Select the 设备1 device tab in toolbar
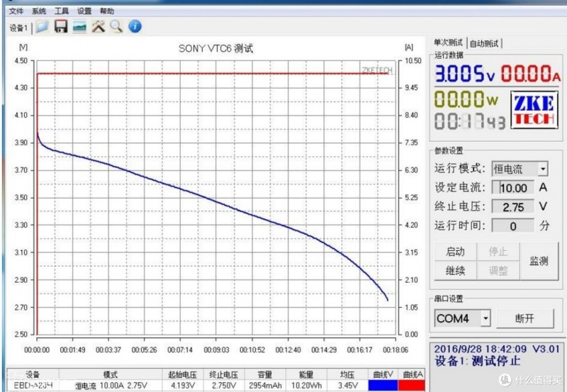The height and width of the screenshot is (392, 567). coord(18,28)
